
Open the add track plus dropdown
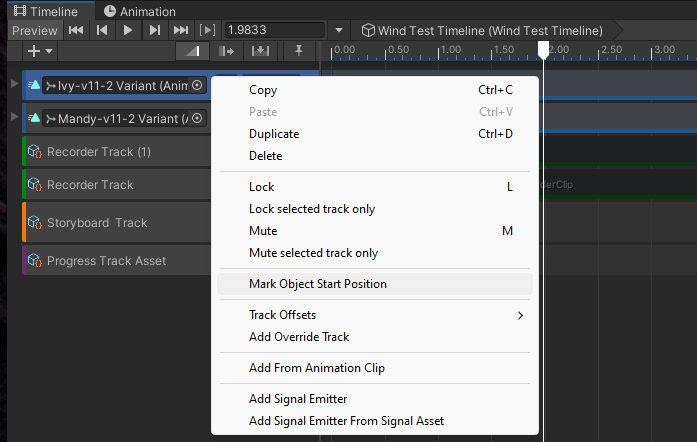coord(41,50)
